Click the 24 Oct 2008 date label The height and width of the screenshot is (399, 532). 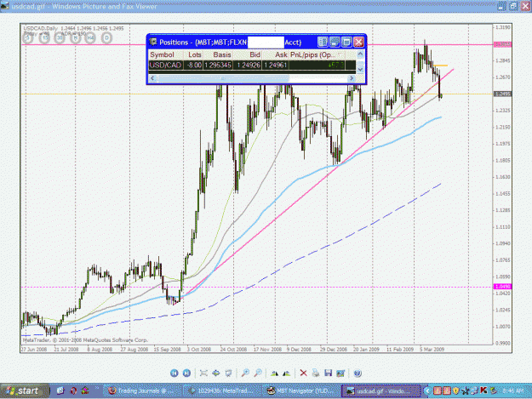point(233,349)
